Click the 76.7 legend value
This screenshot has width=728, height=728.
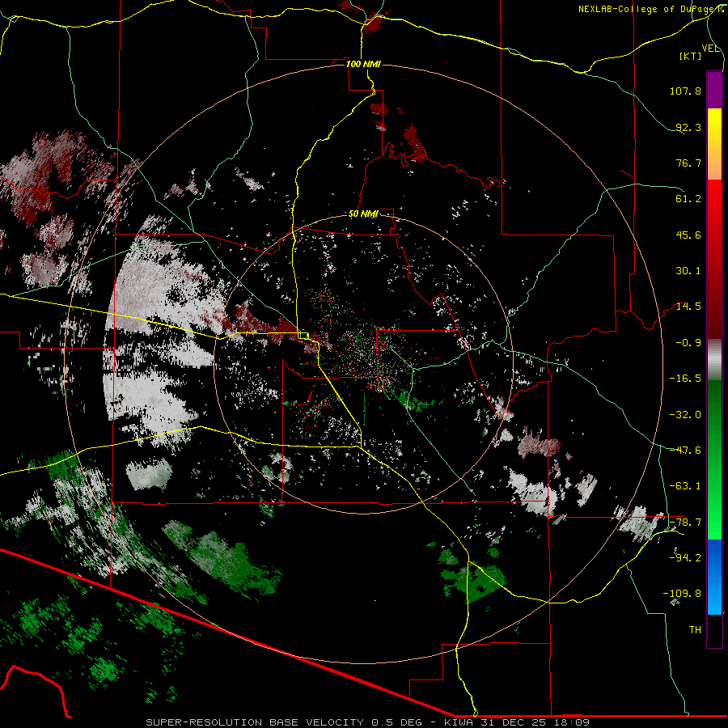(x=688, y=163)
